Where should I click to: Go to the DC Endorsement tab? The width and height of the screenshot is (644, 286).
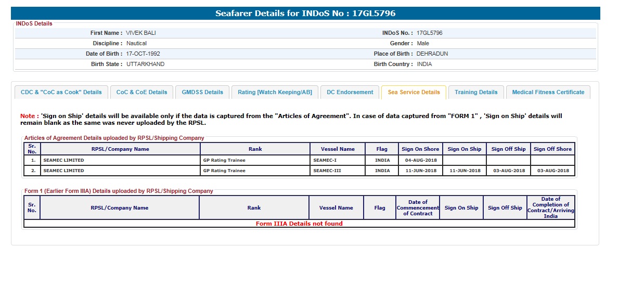350,92
